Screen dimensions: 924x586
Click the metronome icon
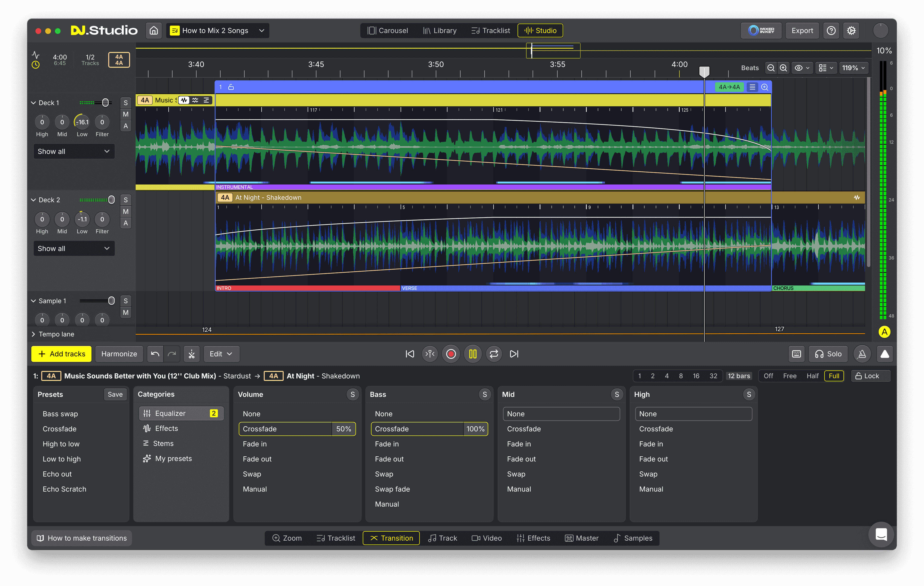tap(862, 354)
